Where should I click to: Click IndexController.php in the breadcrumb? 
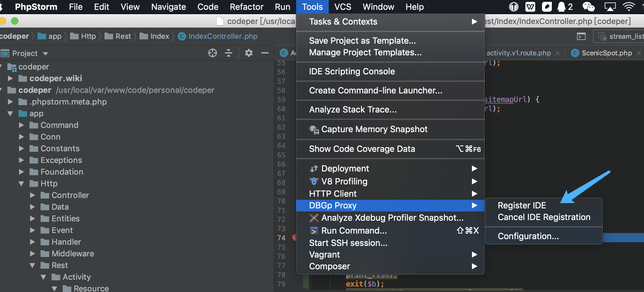click(x=223, y=36)
